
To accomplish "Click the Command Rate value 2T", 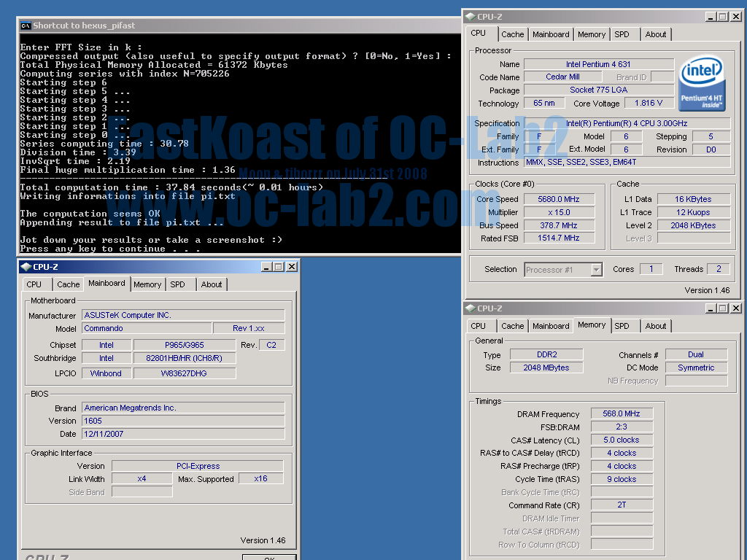I will tap(622, 505).
